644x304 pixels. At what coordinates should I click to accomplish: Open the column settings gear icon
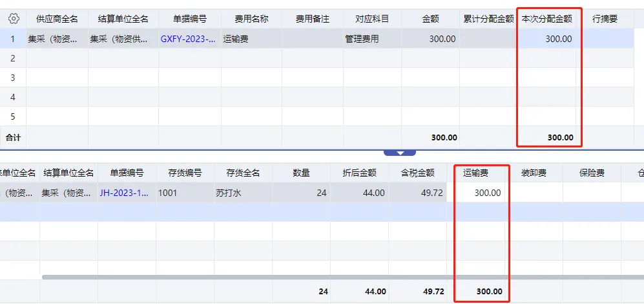(14, 19)
